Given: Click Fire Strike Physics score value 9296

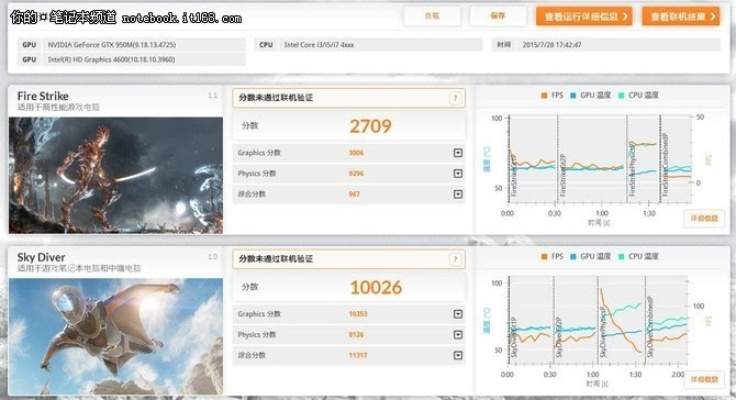Looking at the screenshot, I should tap(356, 174).
